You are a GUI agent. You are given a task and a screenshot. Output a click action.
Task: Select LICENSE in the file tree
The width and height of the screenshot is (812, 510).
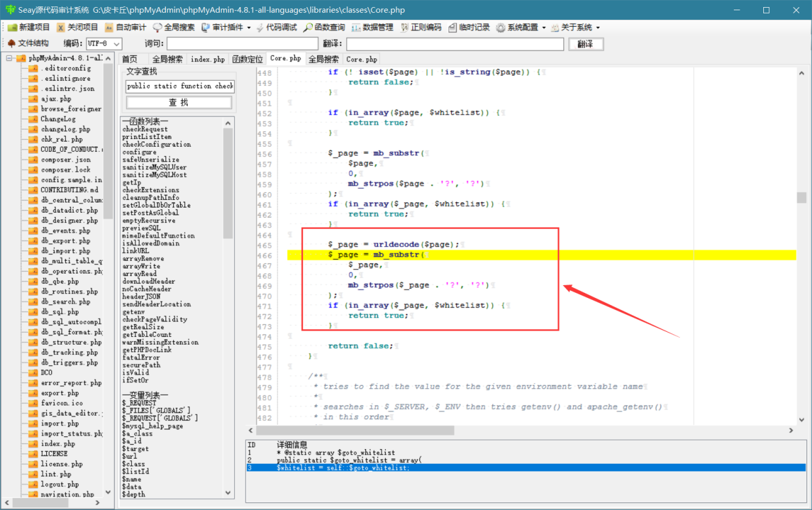coord(54,454)
